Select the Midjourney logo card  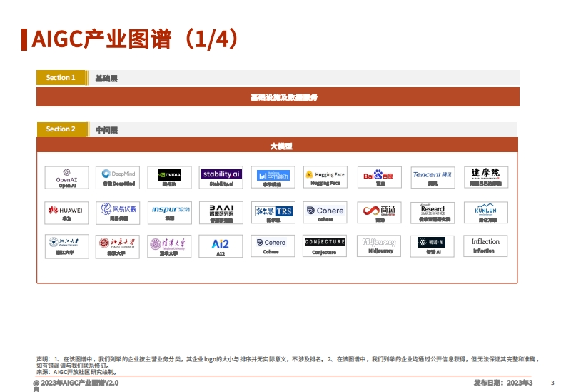(379, 246)
